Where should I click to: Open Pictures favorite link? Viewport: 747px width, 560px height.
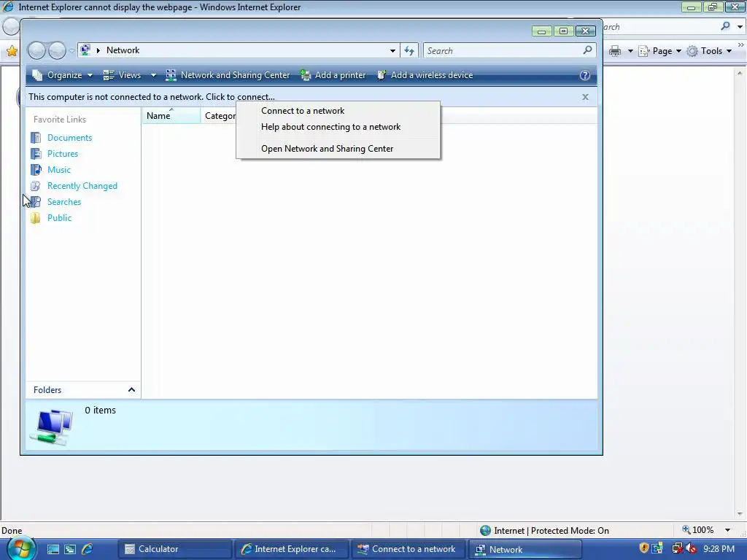coord(63,154)
